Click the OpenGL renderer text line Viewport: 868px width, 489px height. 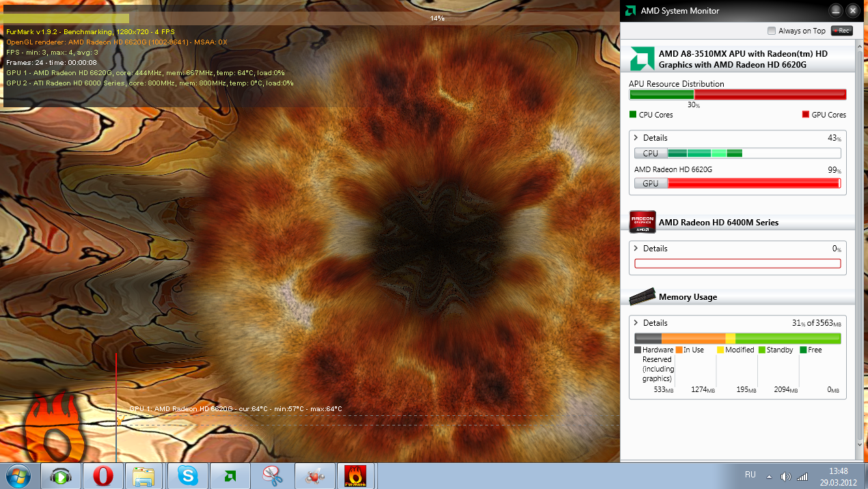(x=117, y=42)
